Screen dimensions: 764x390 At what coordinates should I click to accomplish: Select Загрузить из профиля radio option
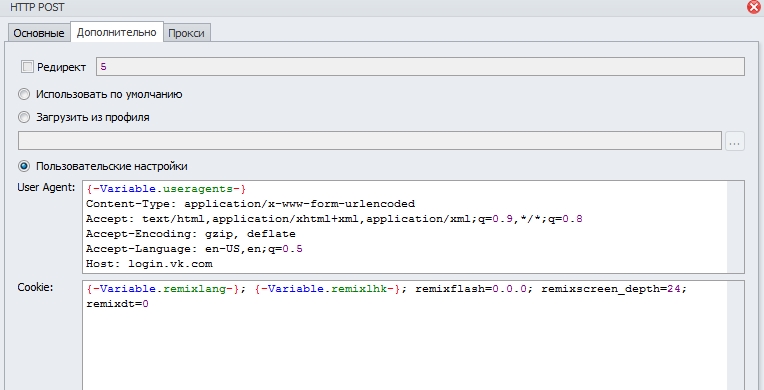[24, 117]
